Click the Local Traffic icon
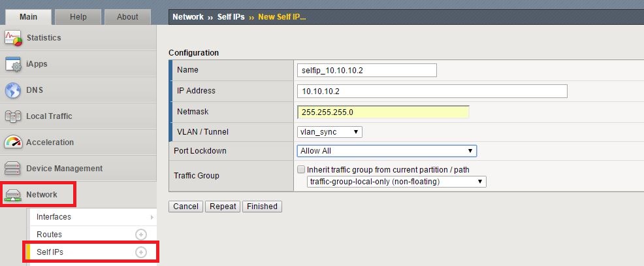Image resolution: width=644 pixels, height=266 pixels. 14,116
